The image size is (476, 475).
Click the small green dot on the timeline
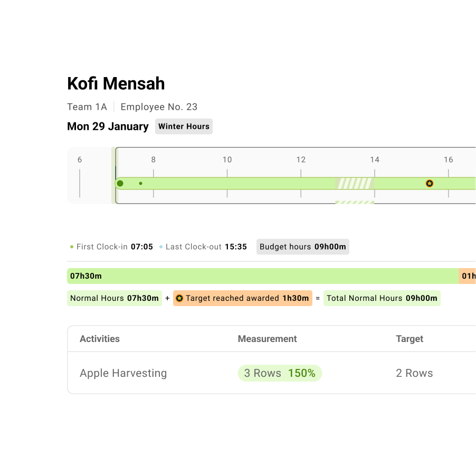pos(140,183)
